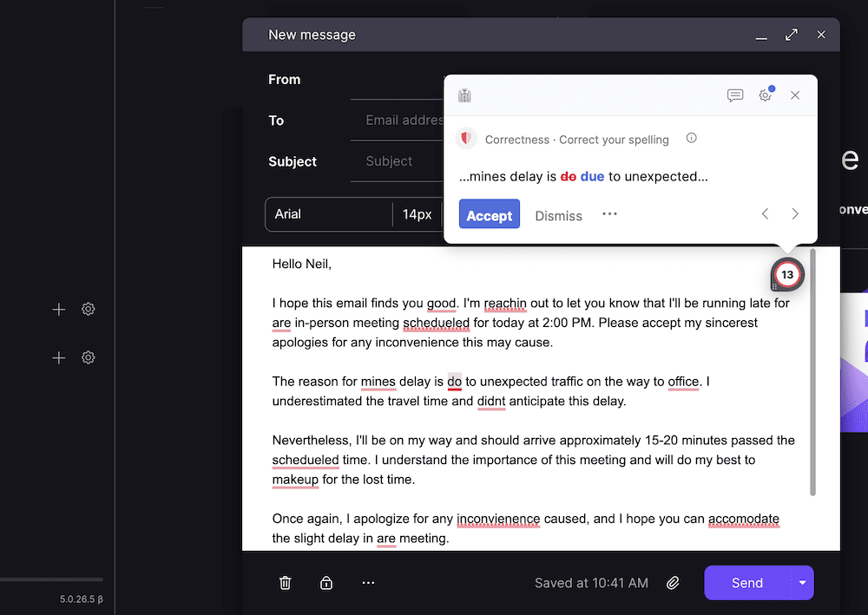This screenshot has height=615, width=868.
Task: Open more compose actions via the ellipsis
Action: [x=368, y=582]
